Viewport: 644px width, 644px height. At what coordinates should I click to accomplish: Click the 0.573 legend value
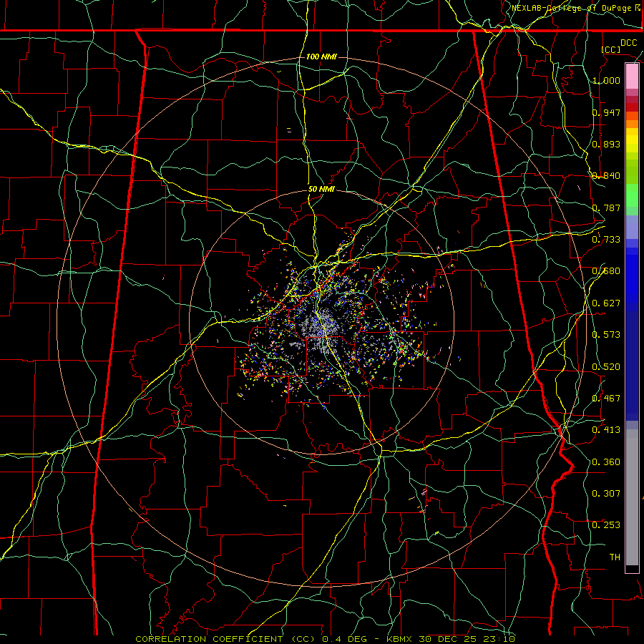(x=606, y=335)
